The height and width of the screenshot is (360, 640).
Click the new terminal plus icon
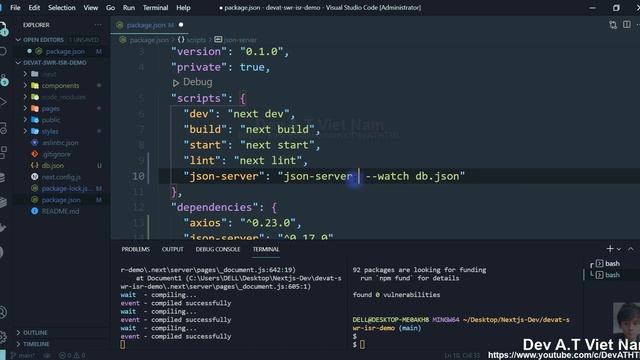610,249
